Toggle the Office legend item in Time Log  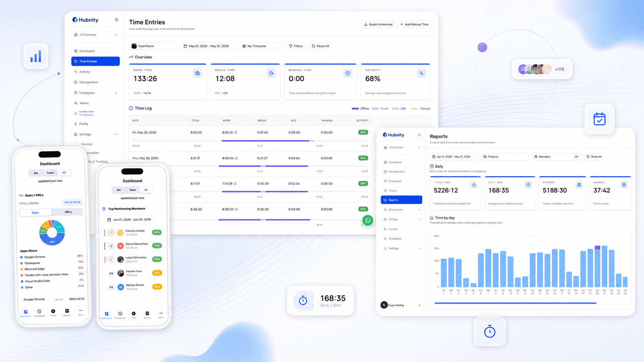[360, 108]
